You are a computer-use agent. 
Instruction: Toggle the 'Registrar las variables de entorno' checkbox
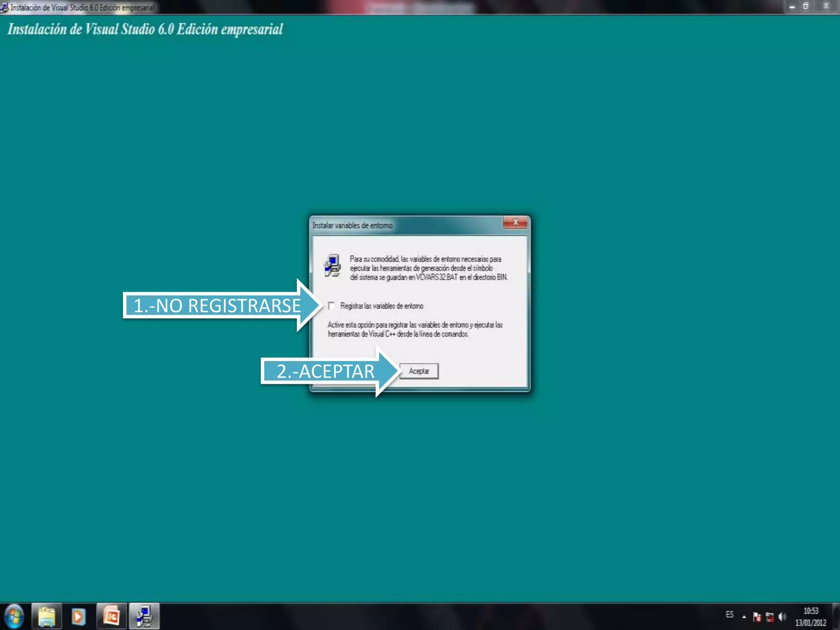pyautogui.click(x=331, y=306)
